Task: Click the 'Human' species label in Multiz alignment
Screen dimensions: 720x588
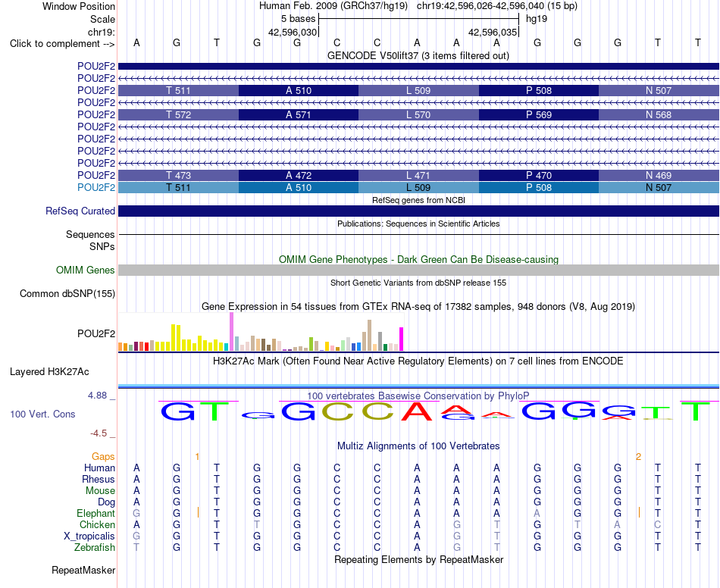Action: pos(99,468)
